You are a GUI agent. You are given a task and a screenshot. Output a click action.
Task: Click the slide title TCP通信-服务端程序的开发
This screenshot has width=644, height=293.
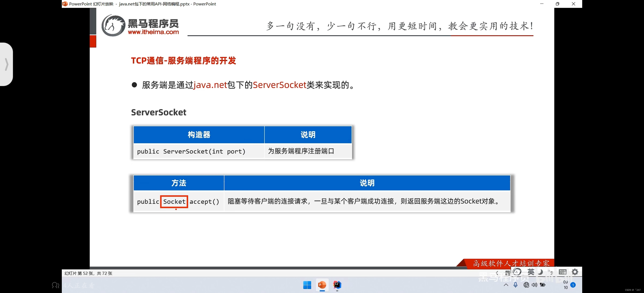184,61
